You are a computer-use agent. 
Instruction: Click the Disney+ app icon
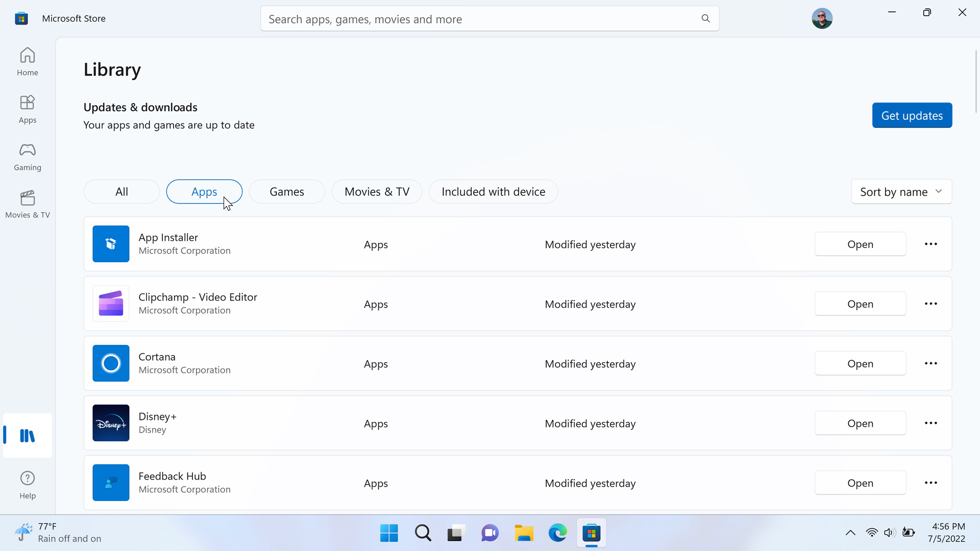pos(111,423)
